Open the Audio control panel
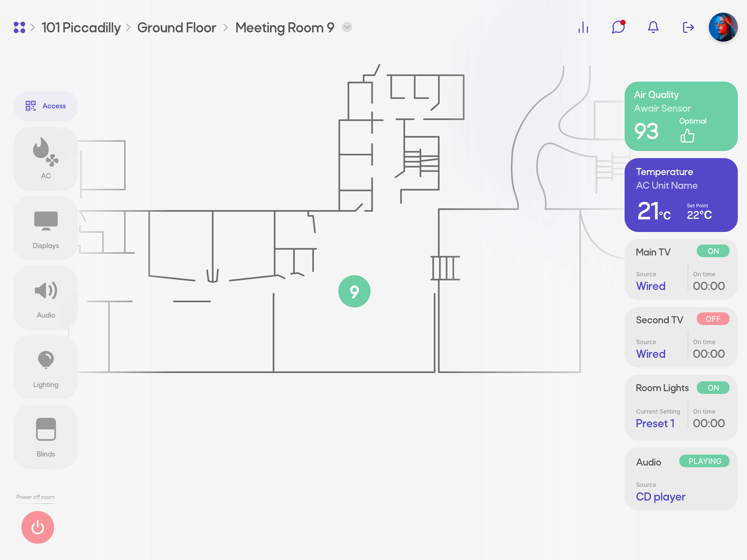The width and height of the screenshot is (747, 560). [46, 298]
